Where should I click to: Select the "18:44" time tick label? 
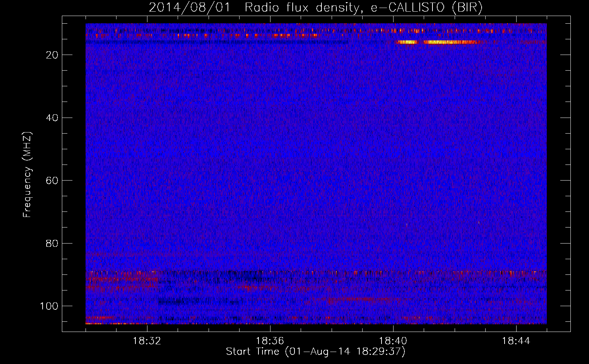point(516,341)
